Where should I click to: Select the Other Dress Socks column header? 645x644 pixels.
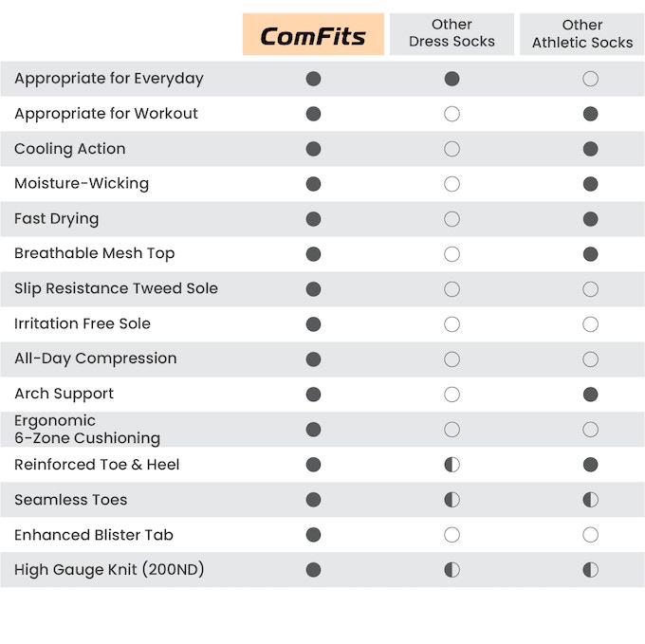pyautogui.click(x=451, y=33)
